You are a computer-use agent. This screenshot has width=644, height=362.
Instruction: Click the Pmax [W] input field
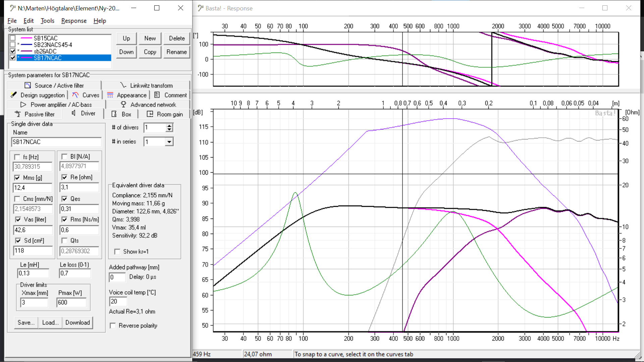click(x=71, y=302)
